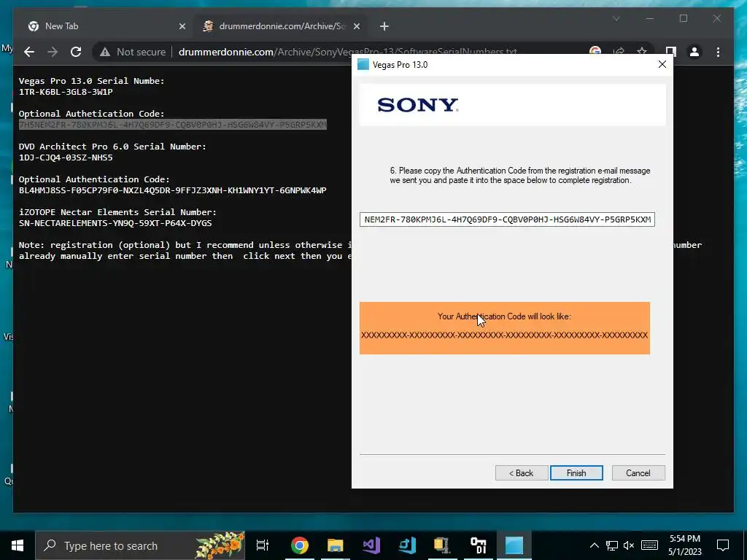Open a new Chrome tab with plus
The width and height of the screenshot is (747, 560).
pyautogui.click(x=384, y=26)
